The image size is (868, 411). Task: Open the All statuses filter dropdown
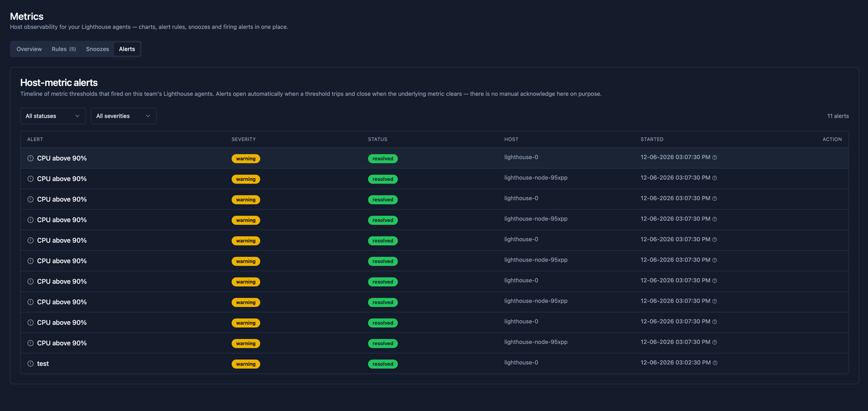tap(53, 116)
